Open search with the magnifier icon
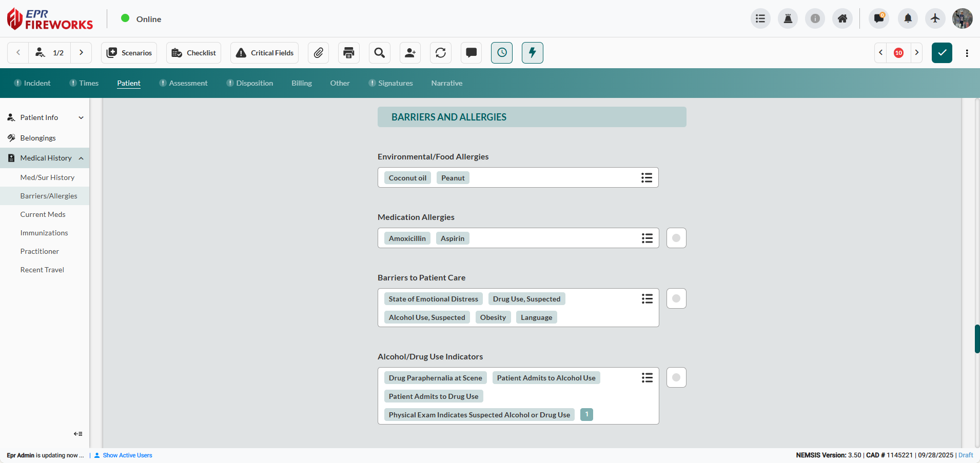This screenshot has width=980, height=463. 380,53
